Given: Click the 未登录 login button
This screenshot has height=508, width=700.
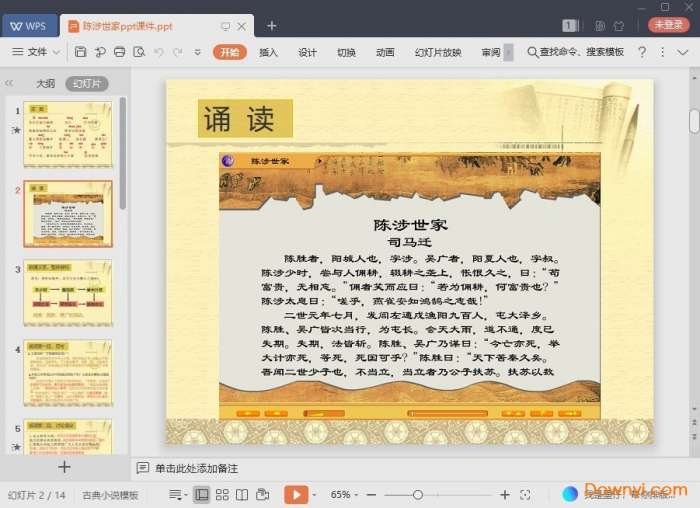Looking at the screenshot, I should tap(669, 25).
